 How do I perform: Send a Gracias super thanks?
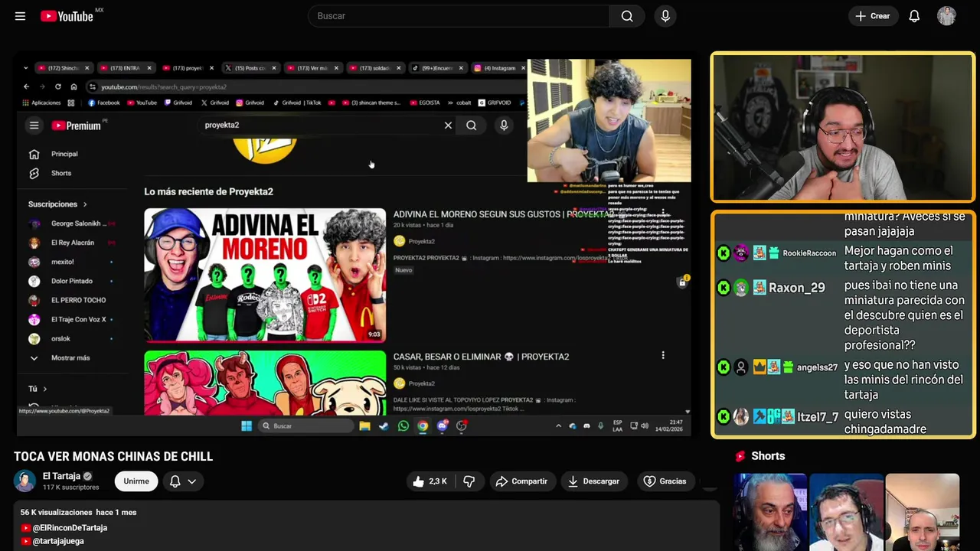665,481
